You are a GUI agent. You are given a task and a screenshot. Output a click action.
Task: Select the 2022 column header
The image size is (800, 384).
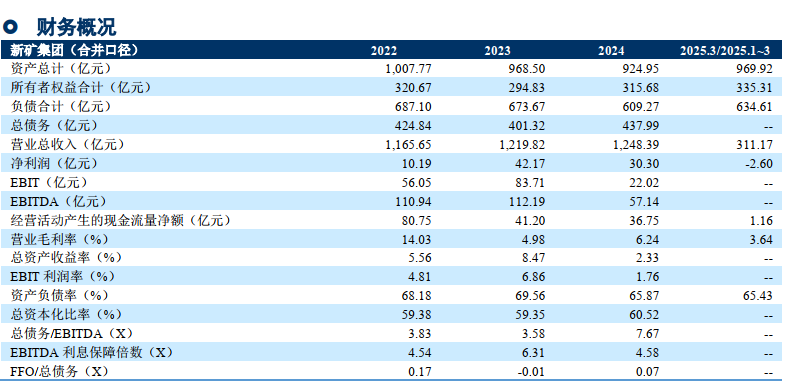click(x=384, y=50)
